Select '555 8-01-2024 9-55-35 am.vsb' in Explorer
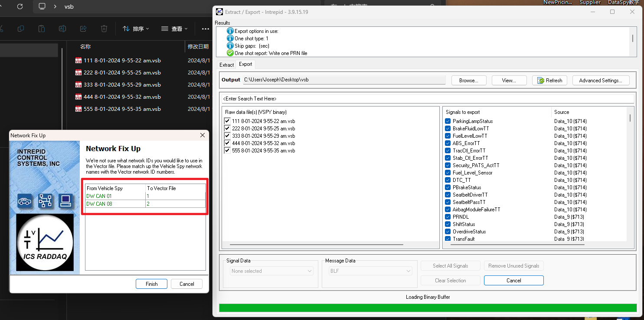The width and height of the screenshot is (644, 320). click(x=122, y=109)
